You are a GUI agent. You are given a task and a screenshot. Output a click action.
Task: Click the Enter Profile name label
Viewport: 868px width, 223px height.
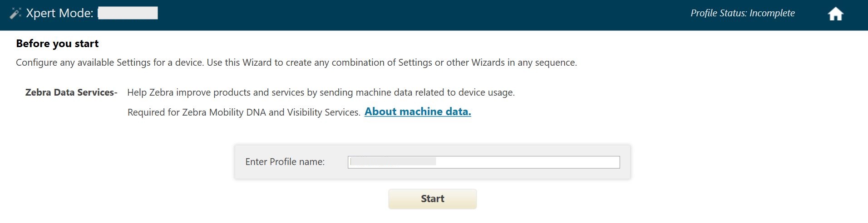285,162
